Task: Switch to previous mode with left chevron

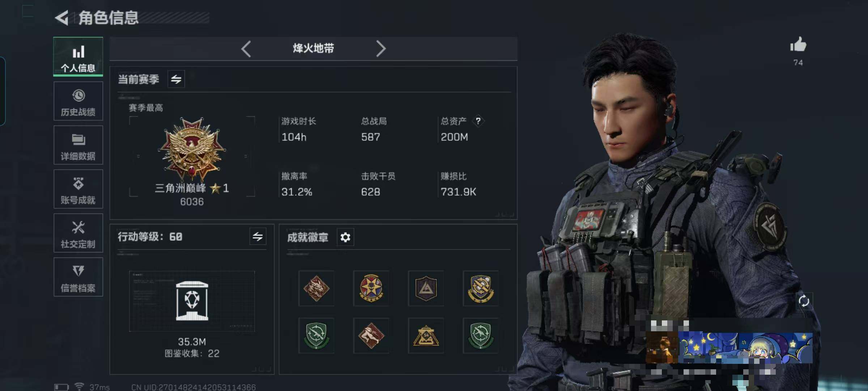Action: pos(246,49)
